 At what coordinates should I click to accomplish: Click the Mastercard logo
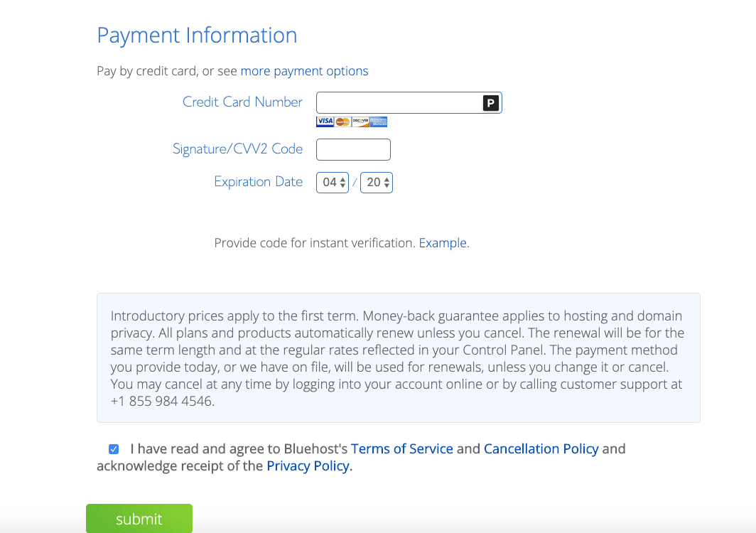click(342, 122)
